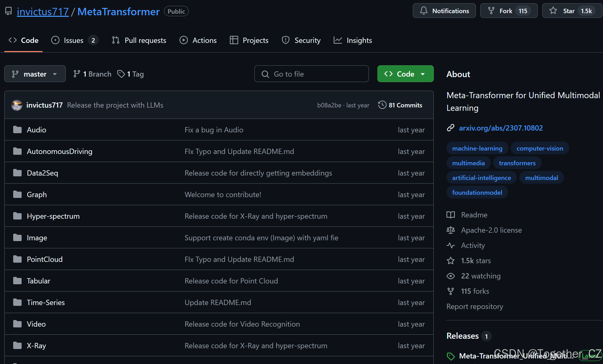Image resolution: width=603 pixels, height=364 pixels.
Task: View the 22 watching list
Action: [480, 276]
